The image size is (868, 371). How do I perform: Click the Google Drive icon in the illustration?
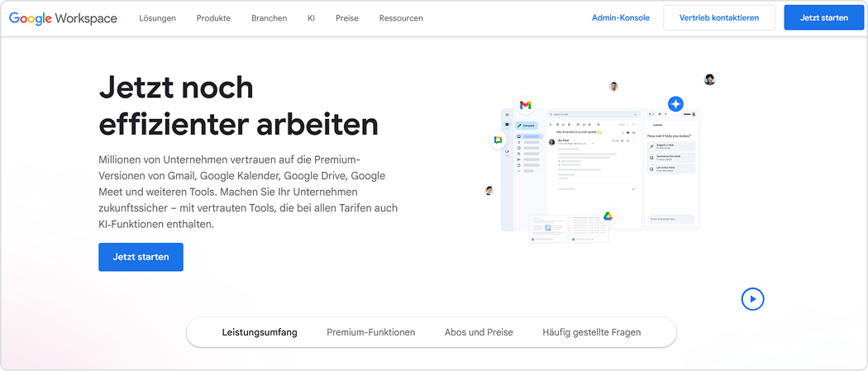point(608,216)
